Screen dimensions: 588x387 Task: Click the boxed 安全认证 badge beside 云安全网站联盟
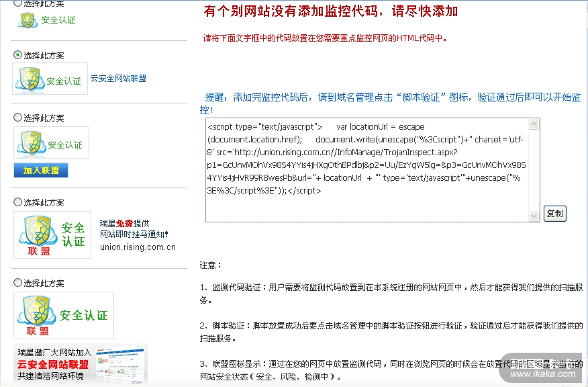(50, 79)
